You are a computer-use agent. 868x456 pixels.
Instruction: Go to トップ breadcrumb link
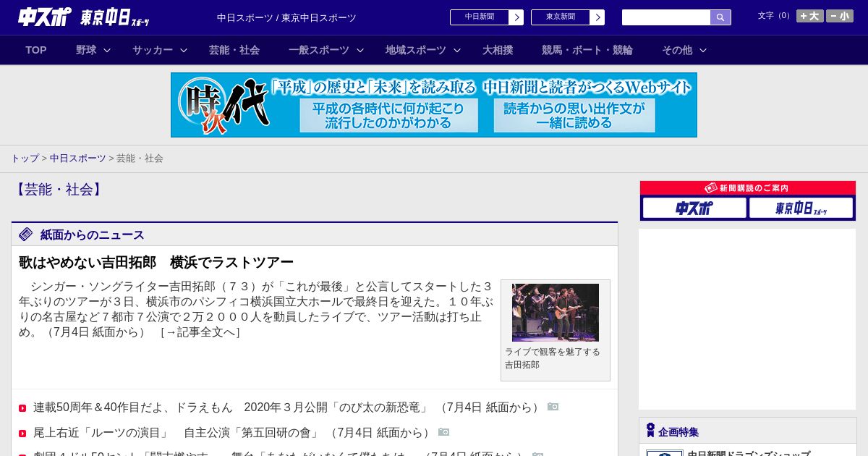(x=25, y=159)
